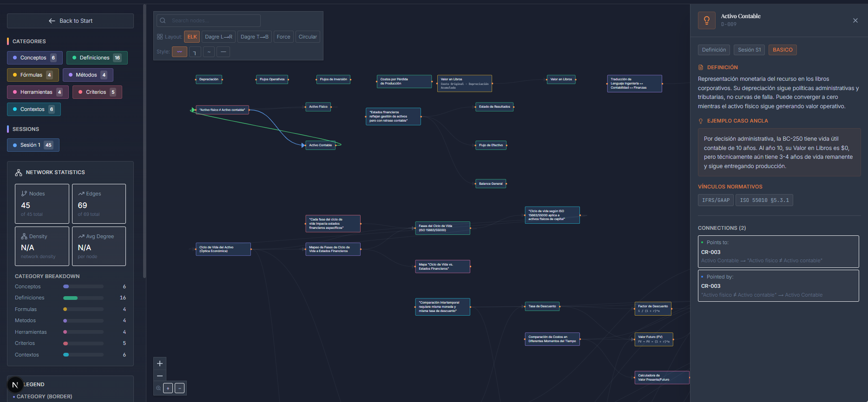Click the grid icon beside Layout
This screenshot has width=868, height=402.
[x=160, y=37]
